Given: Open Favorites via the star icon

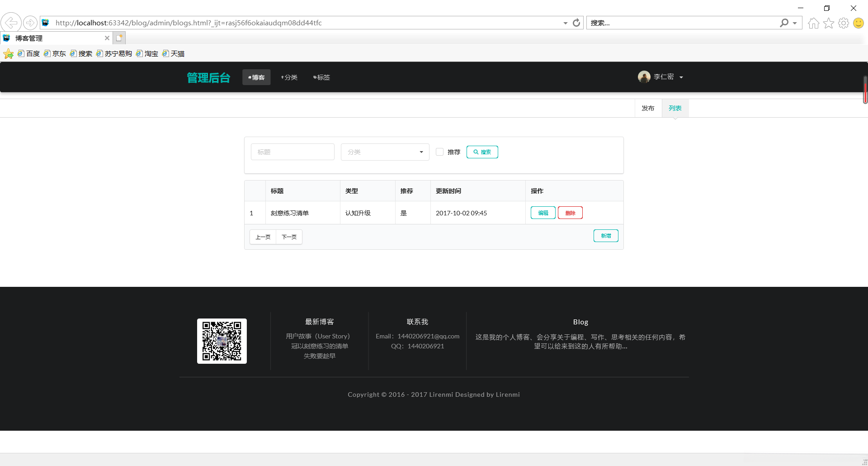Looking at the screenshot, I should tap(829, 23).
